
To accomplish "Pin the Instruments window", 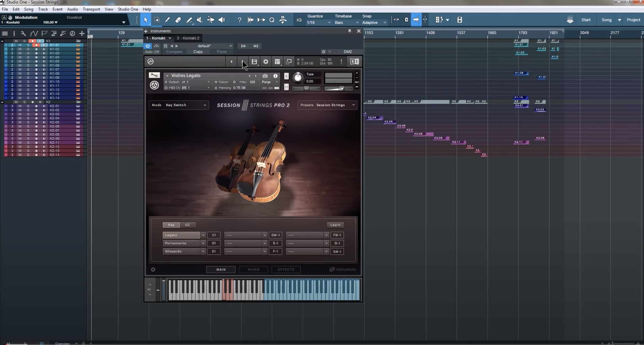I will [350, 31].
